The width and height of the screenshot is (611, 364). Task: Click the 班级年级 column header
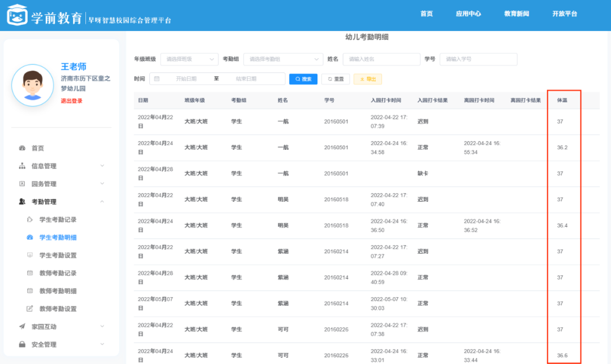195,100
